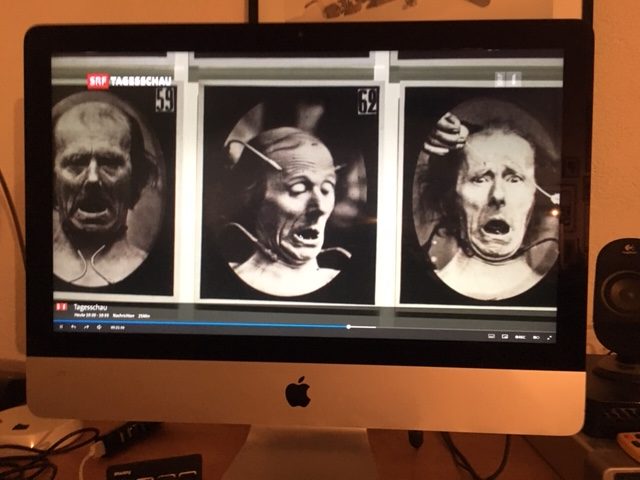Click the elapsed time readout in player
This screenshot has width=640, height=480.
point(118,327)
